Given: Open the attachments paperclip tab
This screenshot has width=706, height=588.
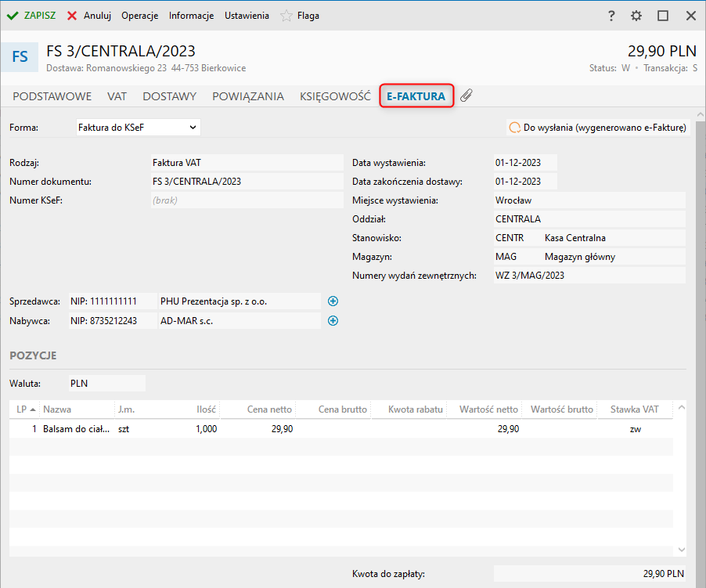Looking at the screenshot, I should click(x=466, y=96).
